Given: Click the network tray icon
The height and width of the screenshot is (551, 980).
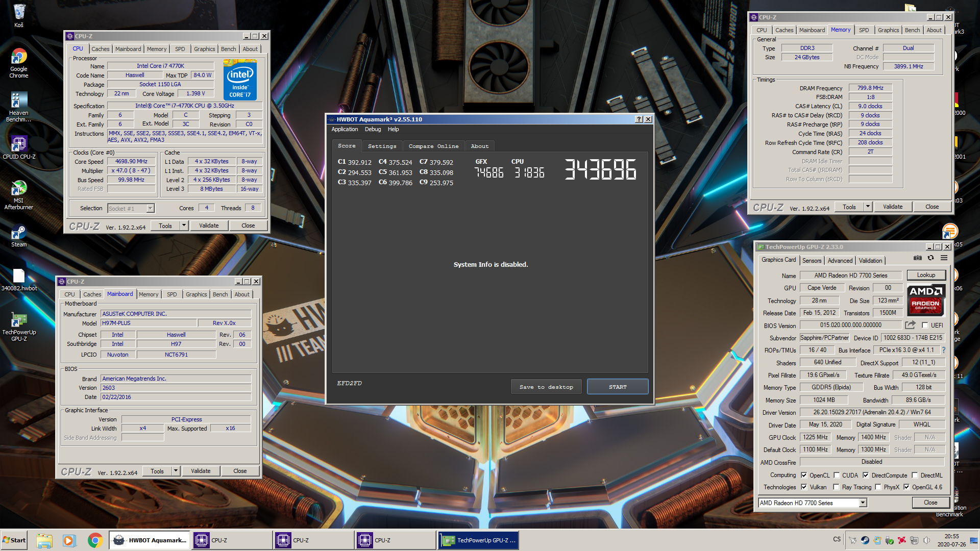Looking at the screenshot, I should click(914, 540).
